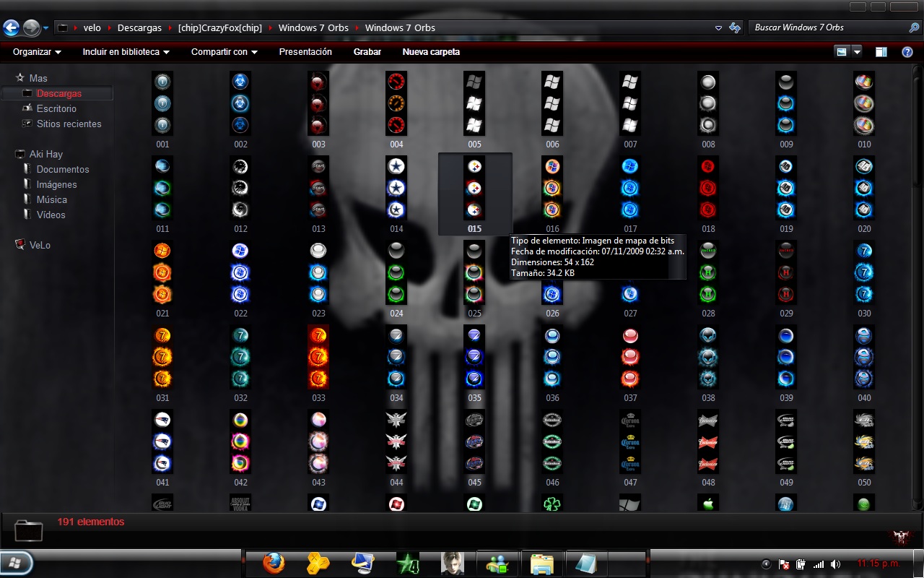
Task: Select the gauge orb image 004
Action: pos(396,103)
